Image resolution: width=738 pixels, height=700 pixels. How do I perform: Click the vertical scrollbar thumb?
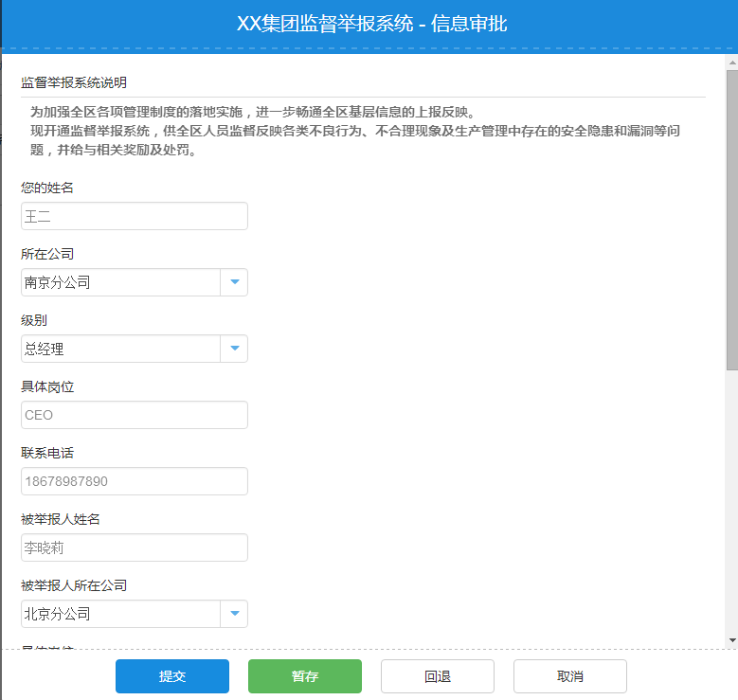click(731, 218)
